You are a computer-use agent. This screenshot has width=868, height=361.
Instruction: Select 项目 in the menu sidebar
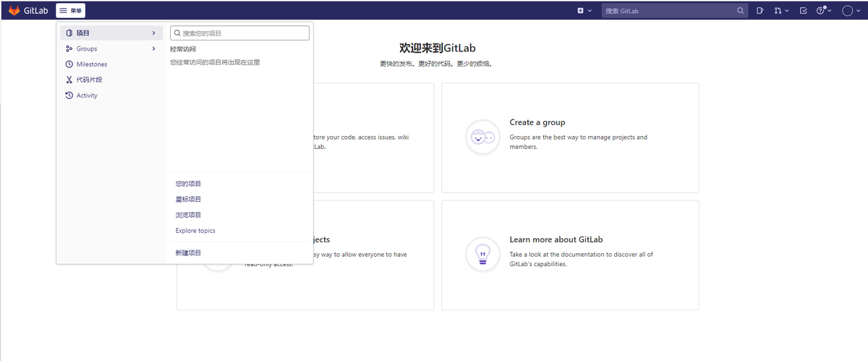point(111,33)
